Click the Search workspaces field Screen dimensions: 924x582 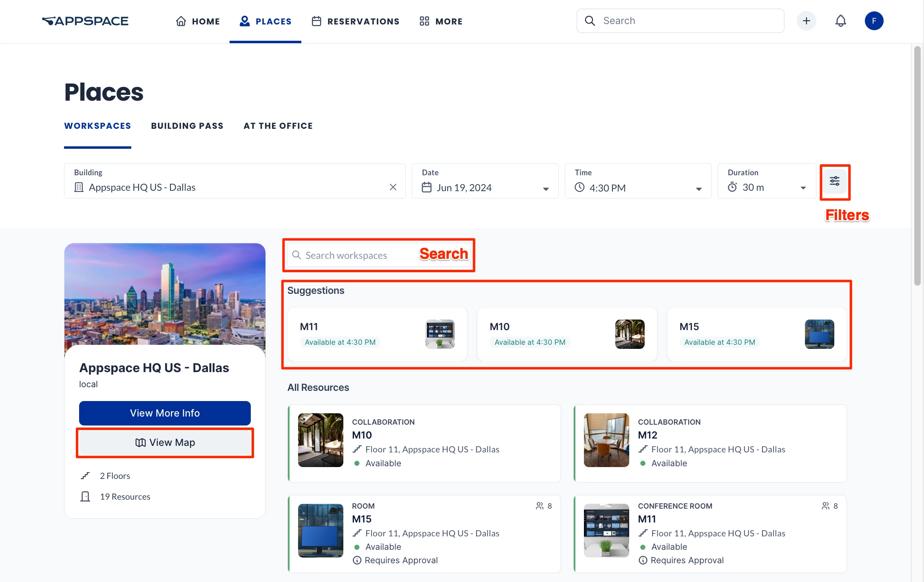pos(379,255)
